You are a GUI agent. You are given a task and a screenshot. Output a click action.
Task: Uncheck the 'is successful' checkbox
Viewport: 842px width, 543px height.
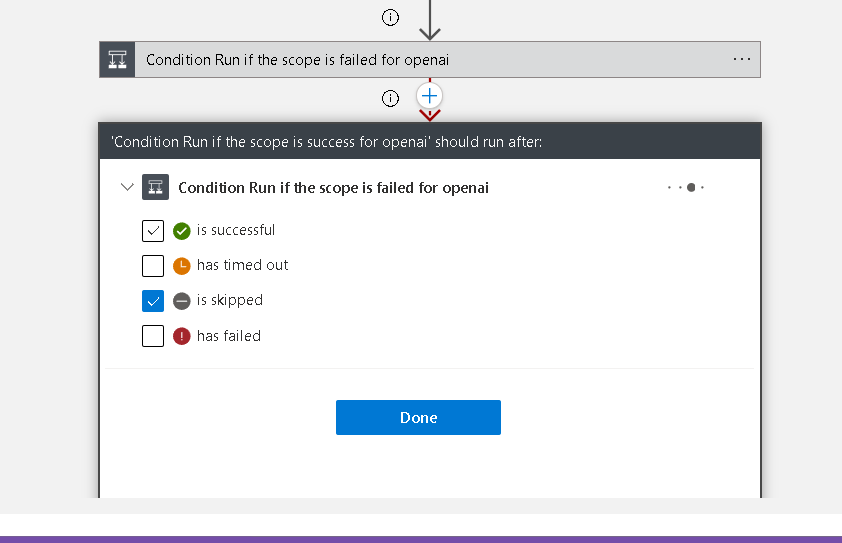point(153,231)
